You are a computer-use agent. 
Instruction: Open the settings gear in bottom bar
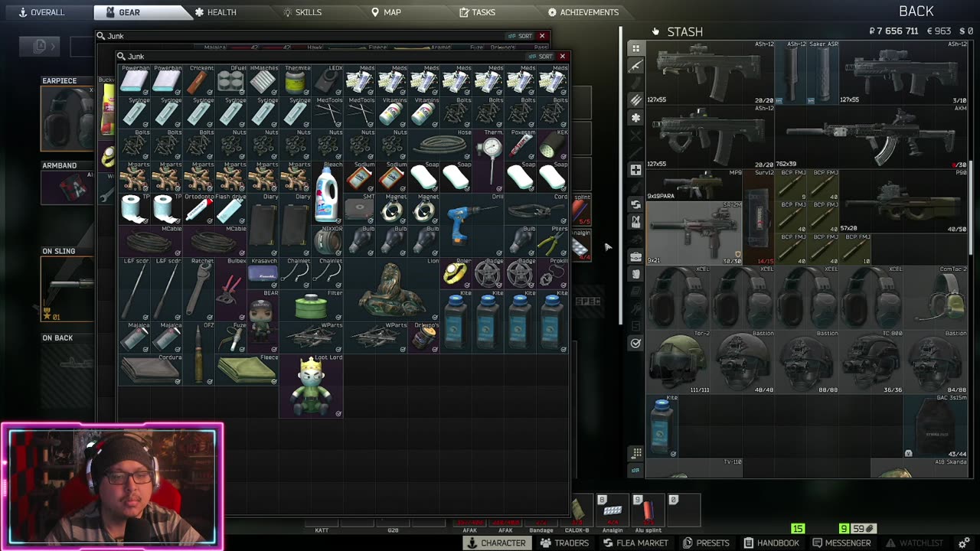click(x=964, y=543)
